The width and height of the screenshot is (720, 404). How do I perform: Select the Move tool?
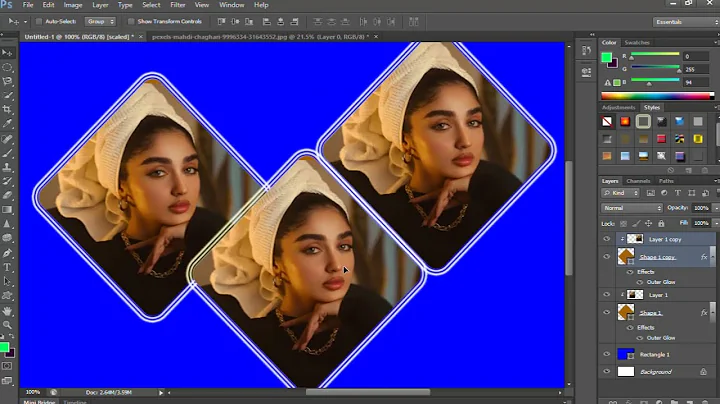tap(7, 53)
